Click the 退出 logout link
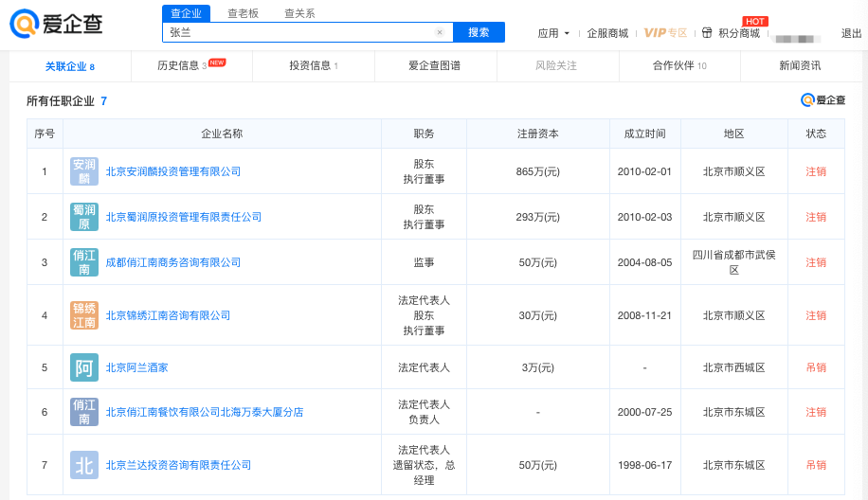This screenshot has height=500, width=868. [x=851, y=33]
